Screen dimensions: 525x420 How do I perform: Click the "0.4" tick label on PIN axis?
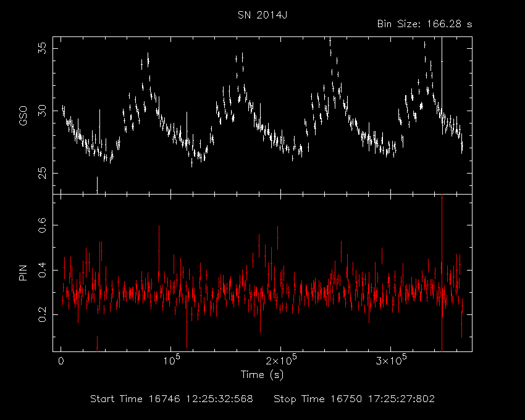coord(43,270)
